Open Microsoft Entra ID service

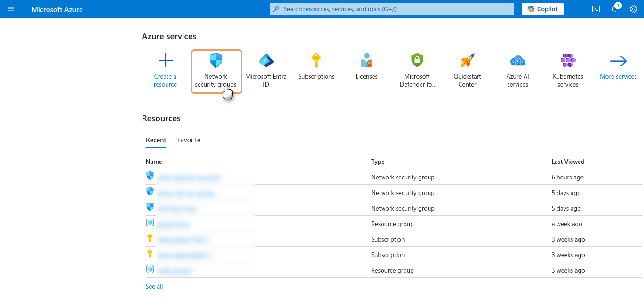[266, 71]
